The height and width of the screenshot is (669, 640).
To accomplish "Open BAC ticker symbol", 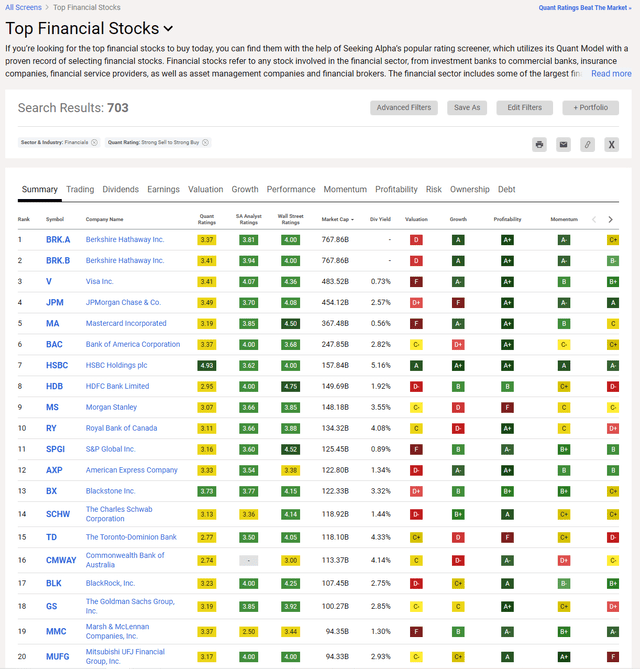I will point(54,344).
